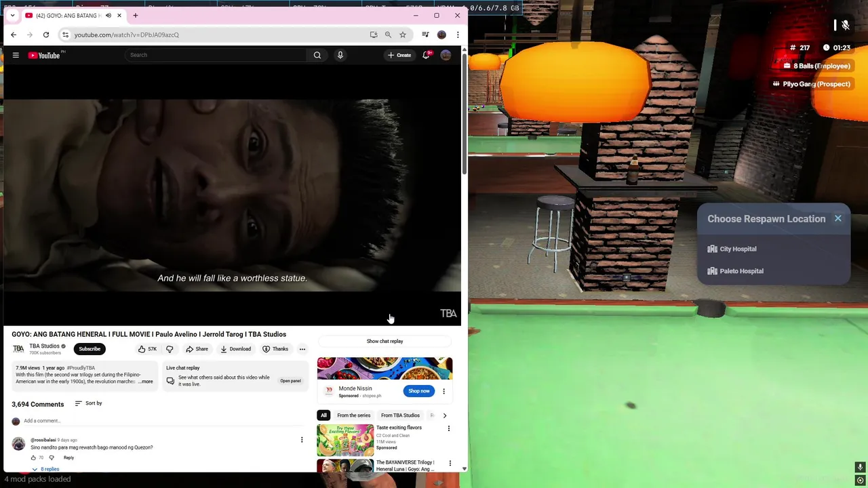
Task: Open The BAYANIVERSE Trilogy video title
Action: 406,466
